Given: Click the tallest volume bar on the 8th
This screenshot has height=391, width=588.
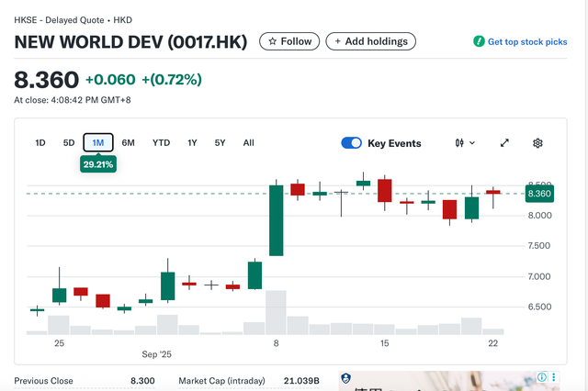Looking at the screenshot, I should point(276,312).
